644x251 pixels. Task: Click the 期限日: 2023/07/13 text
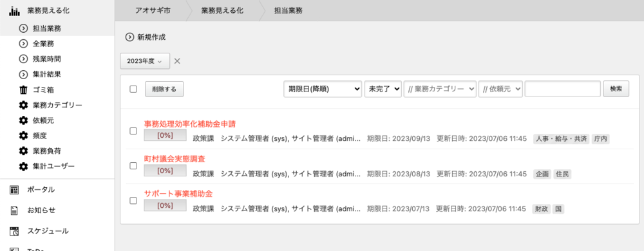point(398,209)
